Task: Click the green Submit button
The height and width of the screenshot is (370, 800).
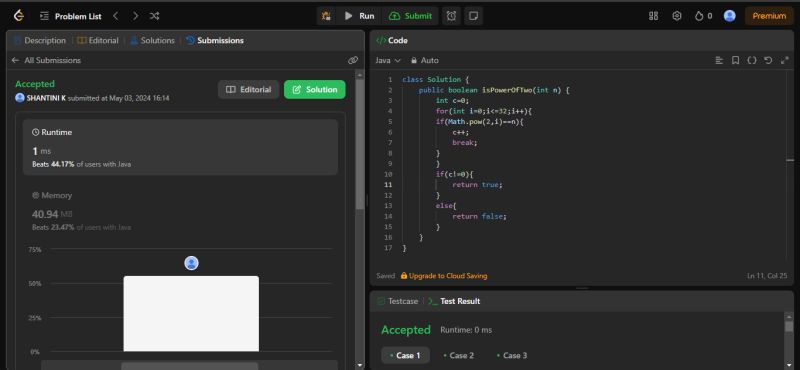Action: 411,16
